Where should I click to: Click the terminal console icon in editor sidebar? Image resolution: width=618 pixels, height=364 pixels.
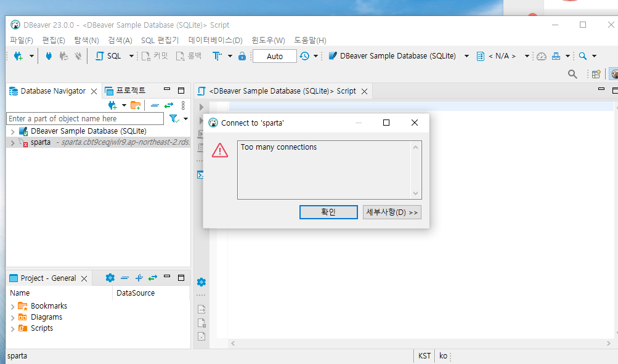point(200,174)
